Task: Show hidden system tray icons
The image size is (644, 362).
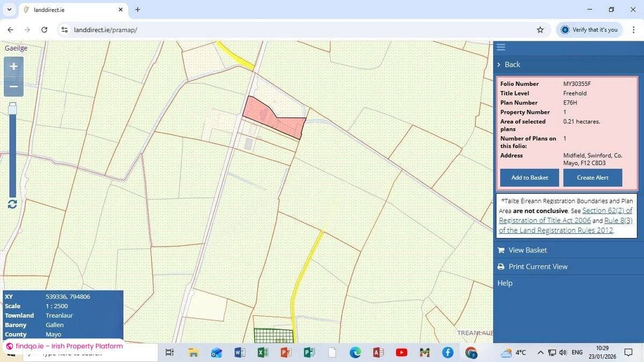Action: 540,352
